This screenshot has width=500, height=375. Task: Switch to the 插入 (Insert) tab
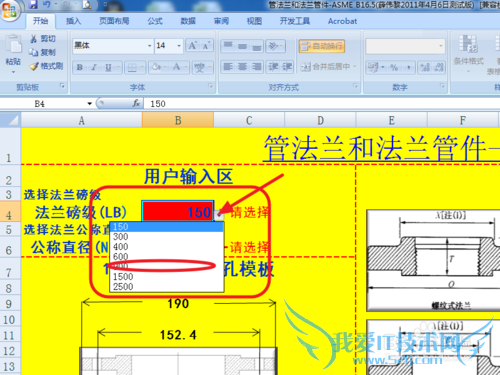[x=73, y=21]
